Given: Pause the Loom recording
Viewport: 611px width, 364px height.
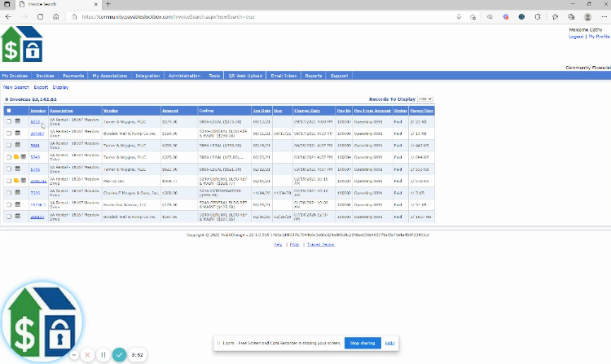Looking at the screenshot, I should [x=103, y=355].
